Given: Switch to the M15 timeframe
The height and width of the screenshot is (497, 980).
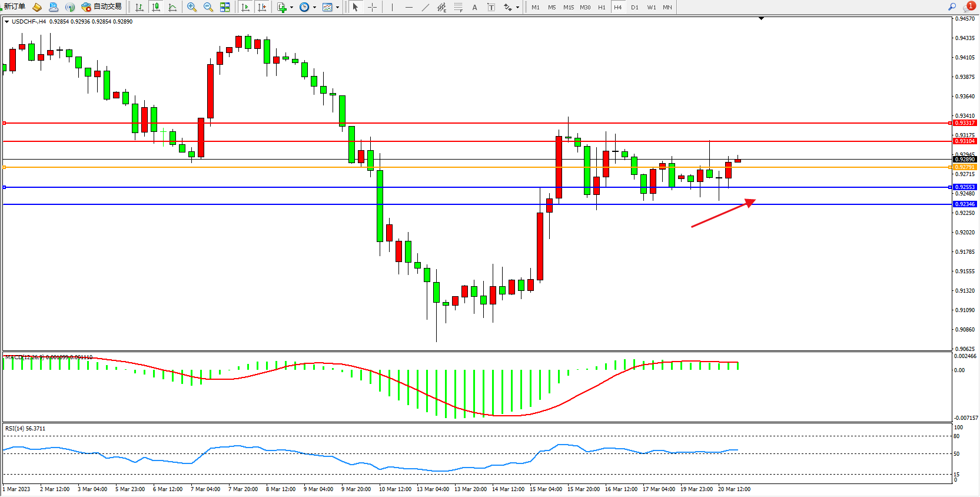Looking at the screenshot, I should [568, 7].
